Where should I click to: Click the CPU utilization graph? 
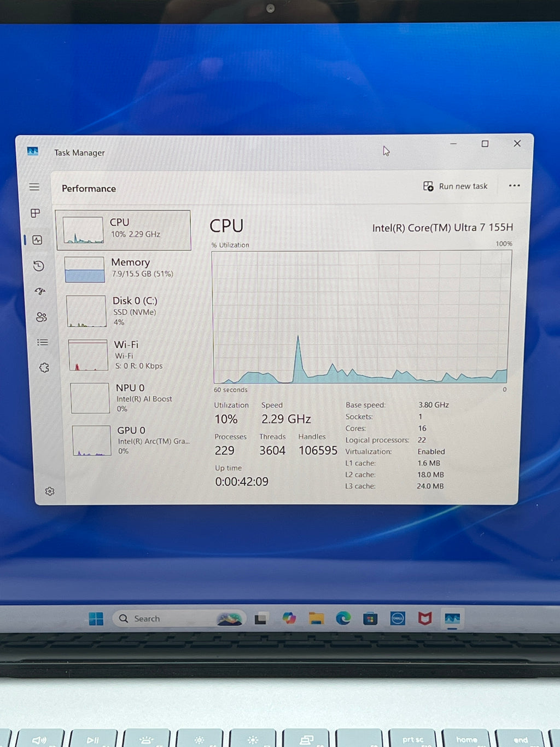point(361,317)
